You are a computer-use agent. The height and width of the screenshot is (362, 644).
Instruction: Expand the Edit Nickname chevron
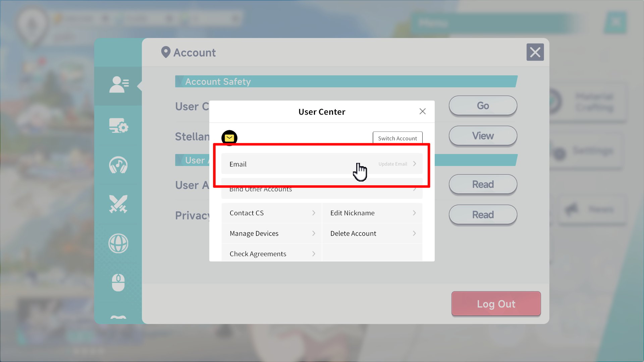(x=414, y=213)
